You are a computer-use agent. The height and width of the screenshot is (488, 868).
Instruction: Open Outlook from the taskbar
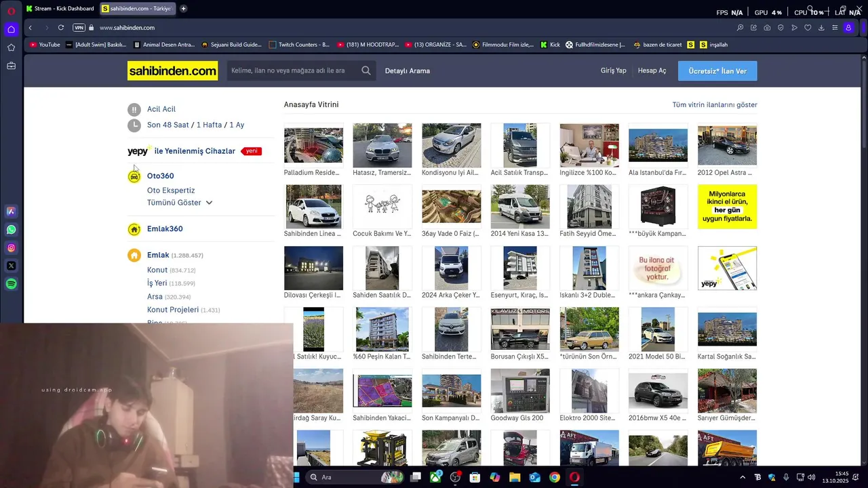534,477
